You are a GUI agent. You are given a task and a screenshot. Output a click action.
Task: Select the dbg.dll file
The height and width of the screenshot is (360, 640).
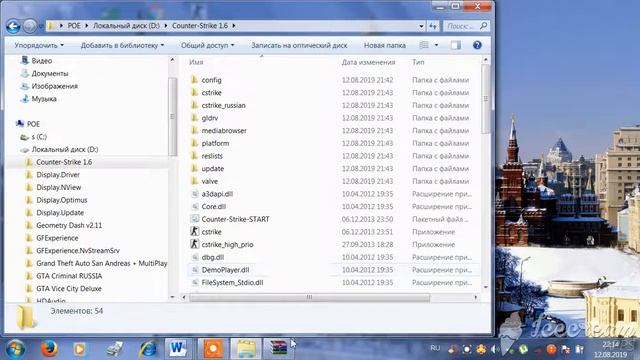point(213,257)
